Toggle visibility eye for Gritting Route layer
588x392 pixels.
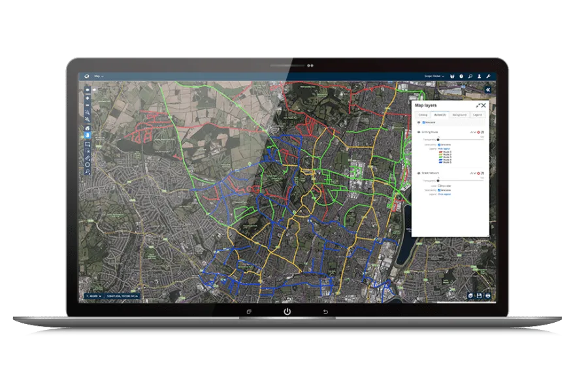pyautogui.click(x=418, y=132)
